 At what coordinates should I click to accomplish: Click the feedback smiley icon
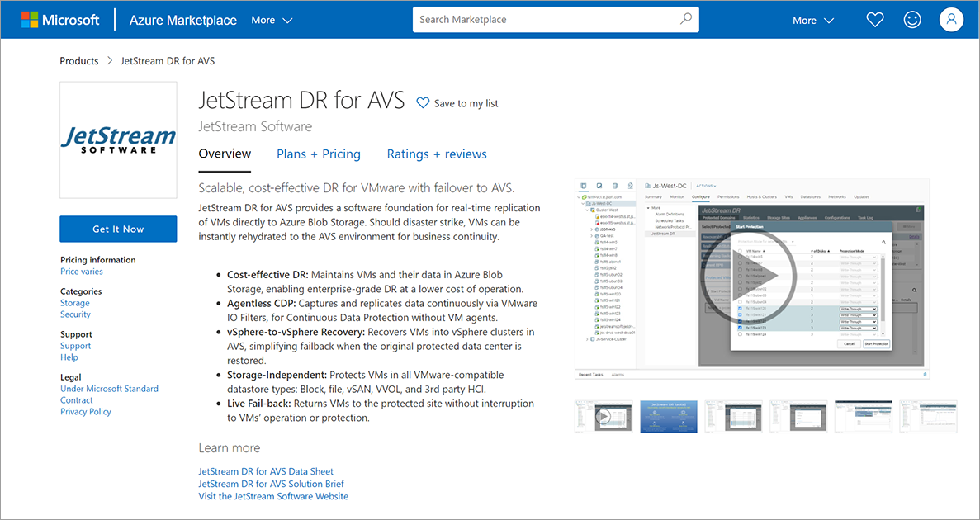(912, 20)
